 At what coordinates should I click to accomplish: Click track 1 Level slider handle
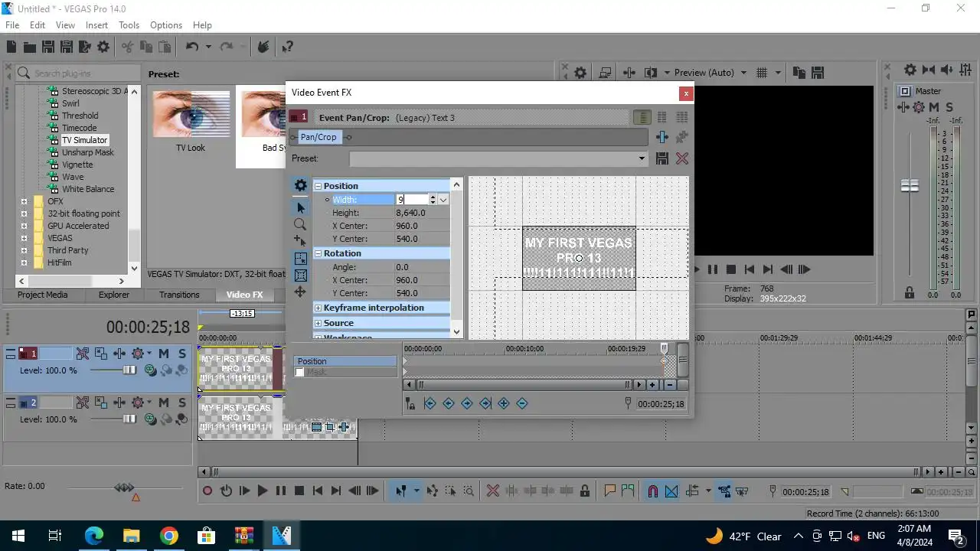point(130,370)
